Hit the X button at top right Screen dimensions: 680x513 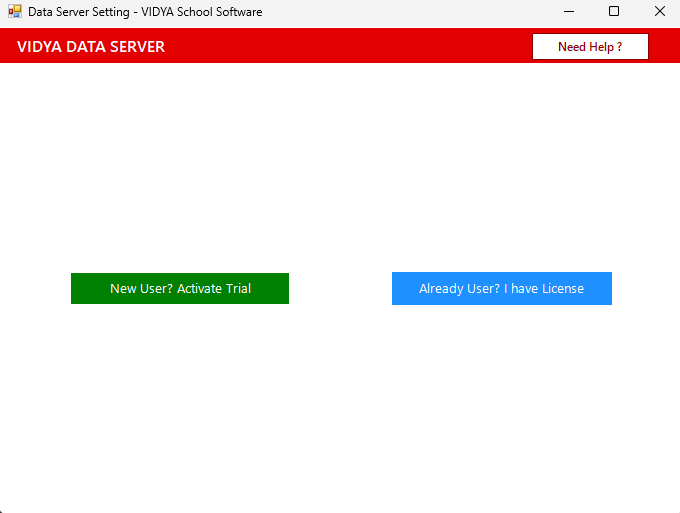659,12
